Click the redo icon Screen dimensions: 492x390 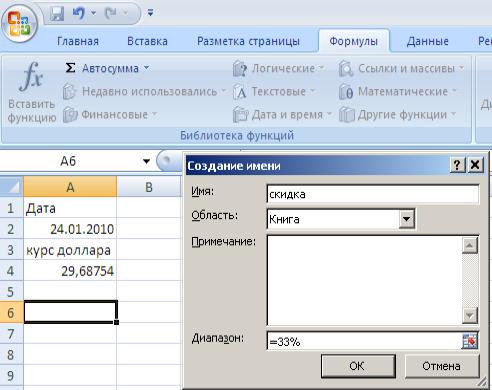coord(111,13)
